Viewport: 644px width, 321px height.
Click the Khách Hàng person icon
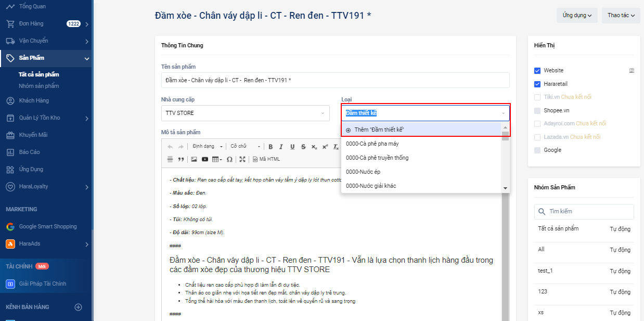pyautogui.click(x=10, y=100)
